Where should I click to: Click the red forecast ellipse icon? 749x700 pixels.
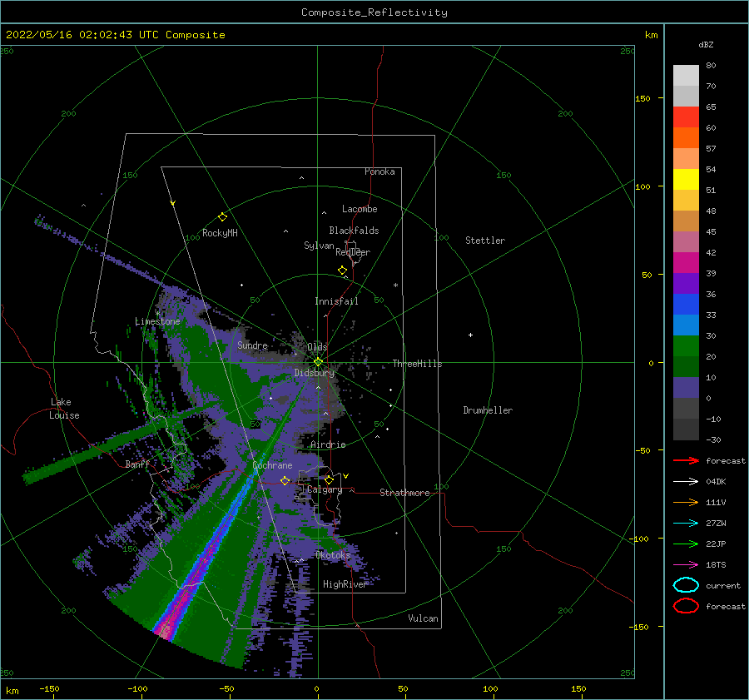click(686, 606)
